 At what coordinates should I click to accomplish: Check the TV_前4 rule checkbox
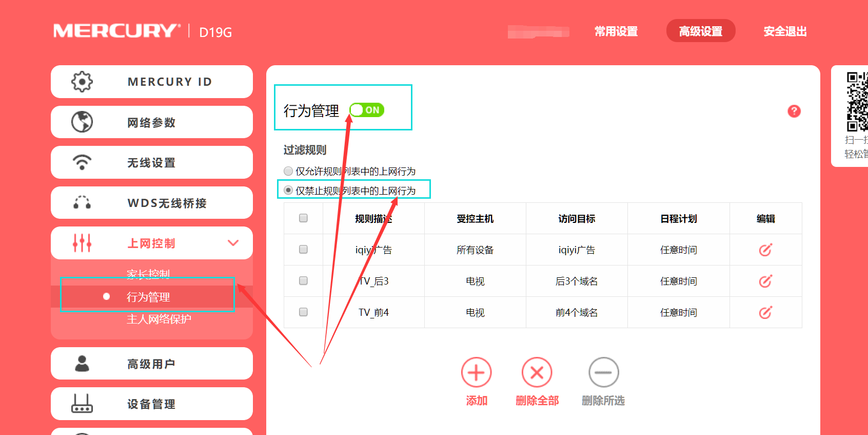(303, 312)
